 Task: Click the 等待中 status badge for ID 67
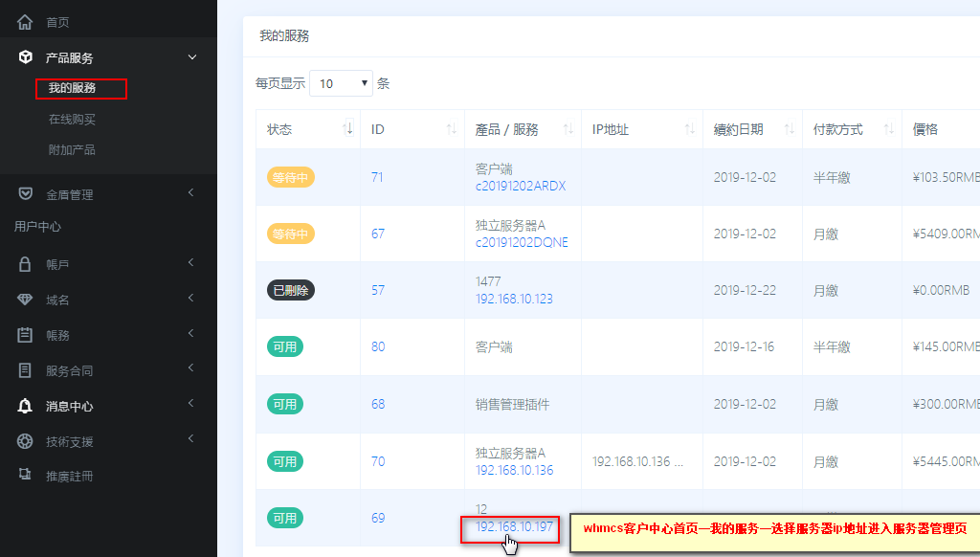point(291,234)
